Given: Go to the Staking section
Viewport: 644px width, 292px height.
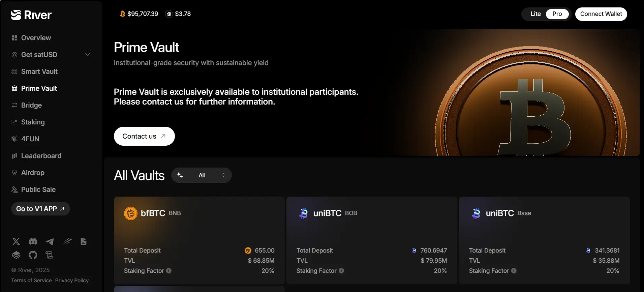Looking at the screenshot, I should (x=33, y=122).
